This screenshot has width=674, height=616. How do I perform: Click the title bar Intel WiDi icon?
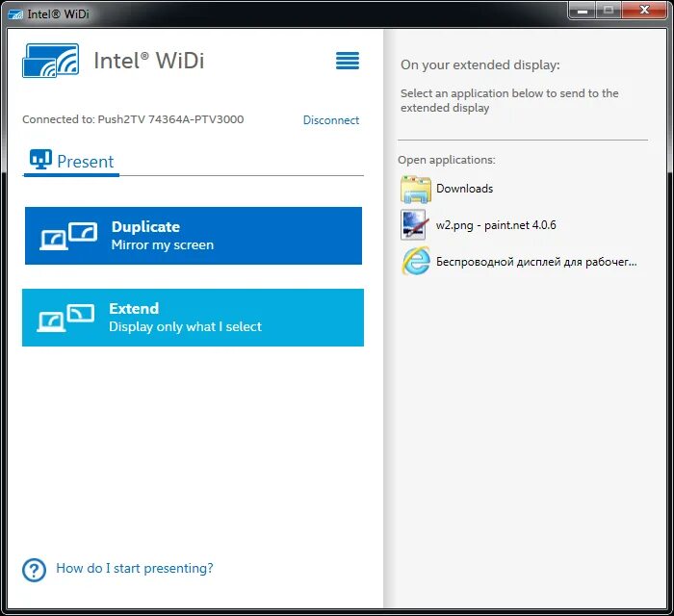[x=15, y=14]
